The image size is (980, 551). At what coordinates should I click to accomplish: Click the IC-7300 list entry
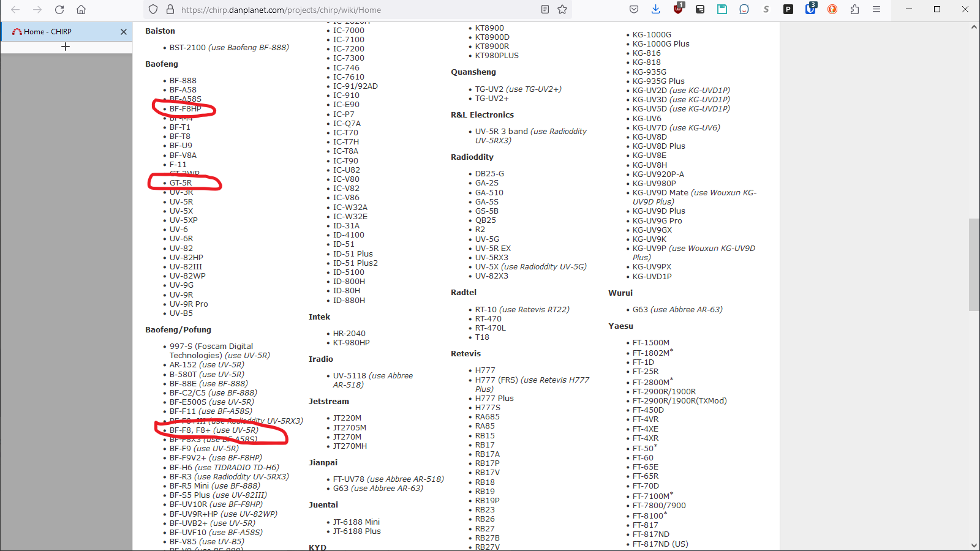349,58
